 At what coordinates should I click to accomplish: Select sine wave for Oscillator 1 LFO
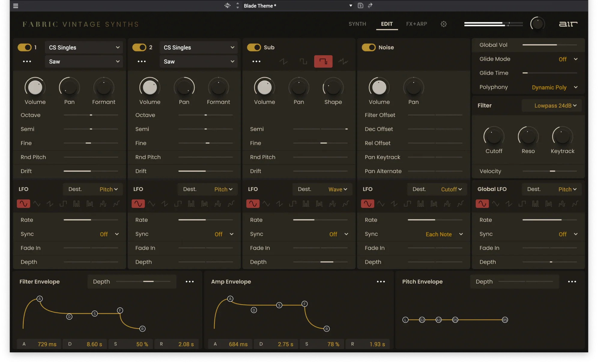23,204
